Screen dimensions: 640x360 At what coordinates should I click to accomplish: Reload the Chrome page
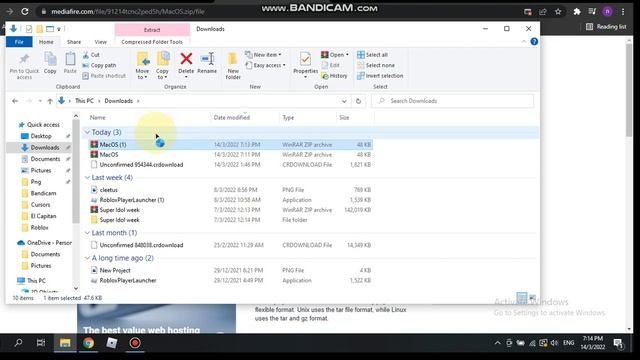click(25, 11)
